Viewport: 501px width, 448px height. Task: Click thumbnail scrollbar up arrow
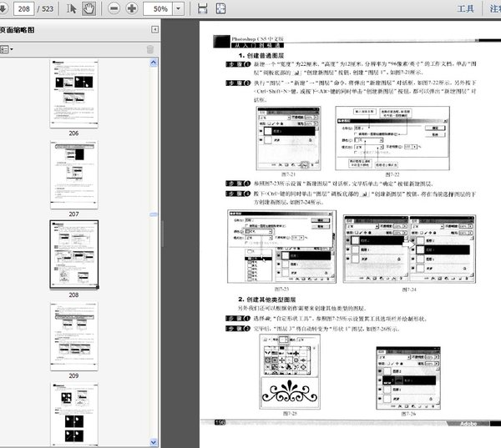click(154, 63)
